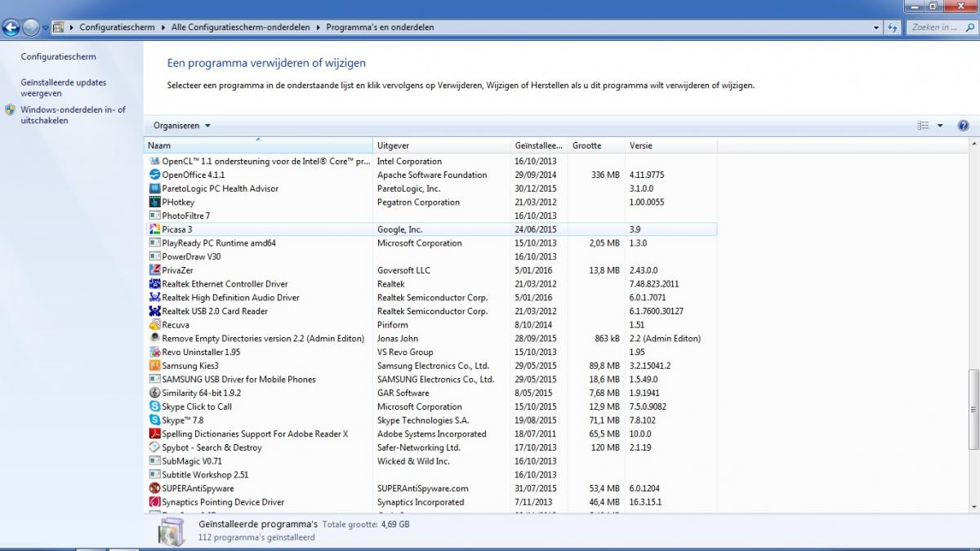Sort by the Uitgever column header
This screenshot has width=980, height=551.
point(442,145)
